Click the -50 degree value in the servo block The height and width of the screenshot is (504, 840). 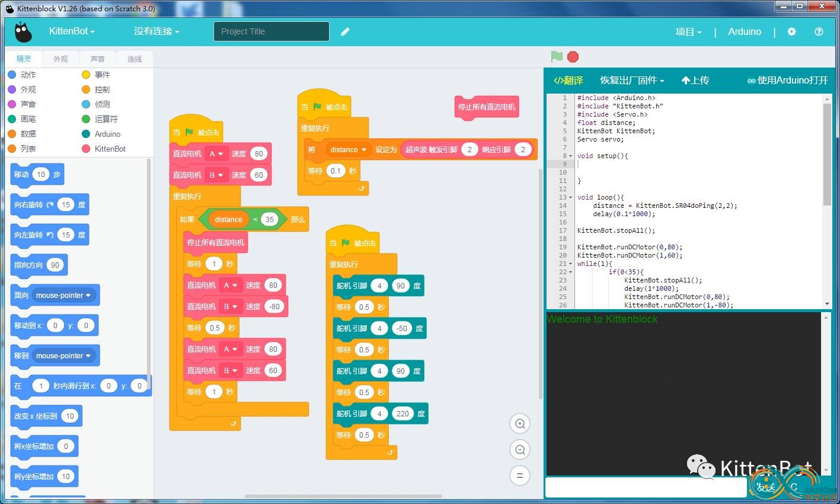(402, 329)
